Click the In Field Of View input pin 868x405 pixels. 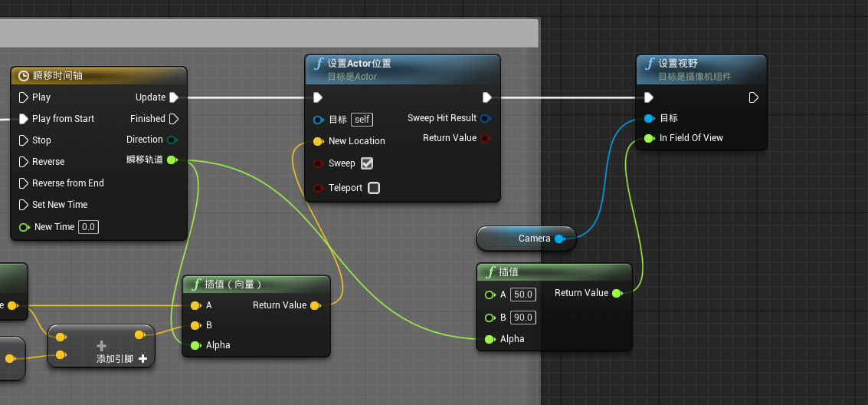pyautogui.click(x=650, y=138)
